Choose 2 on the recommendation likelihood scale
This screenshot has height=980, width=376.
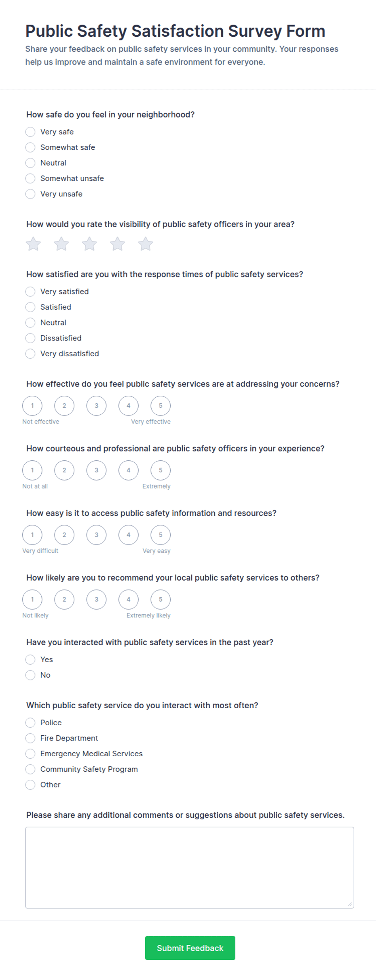(x=64, y=600)
